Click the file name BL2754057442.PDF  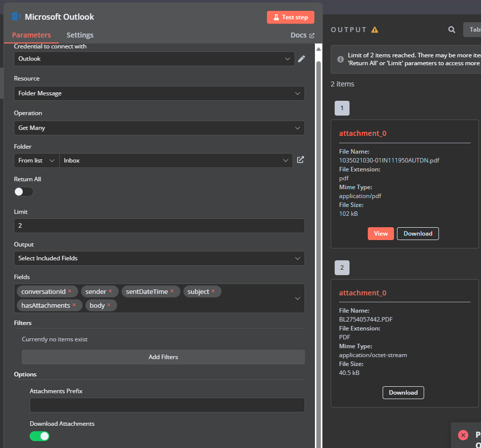click(366, 319)
